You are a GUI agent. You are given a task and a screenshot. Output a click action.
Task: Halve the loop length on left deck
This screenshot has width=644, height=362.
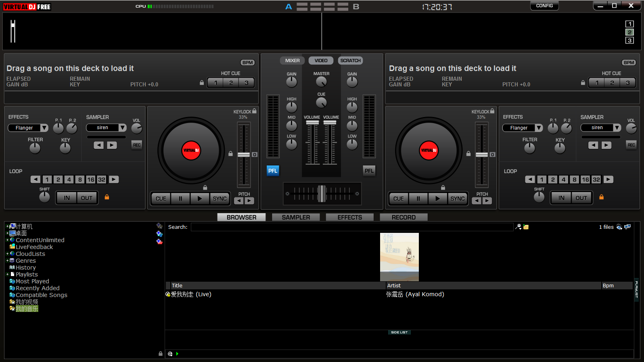[x=36, y=180]
